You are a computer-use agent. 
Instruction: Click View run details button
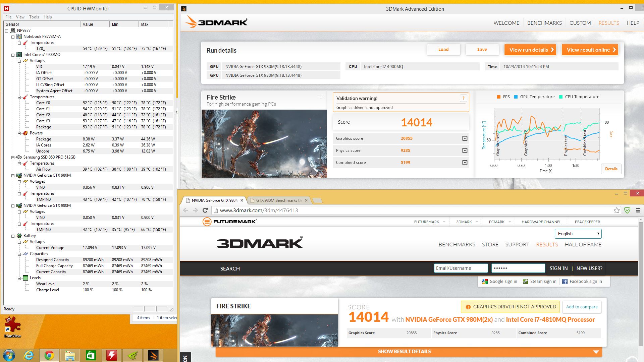tap(530, 50)
